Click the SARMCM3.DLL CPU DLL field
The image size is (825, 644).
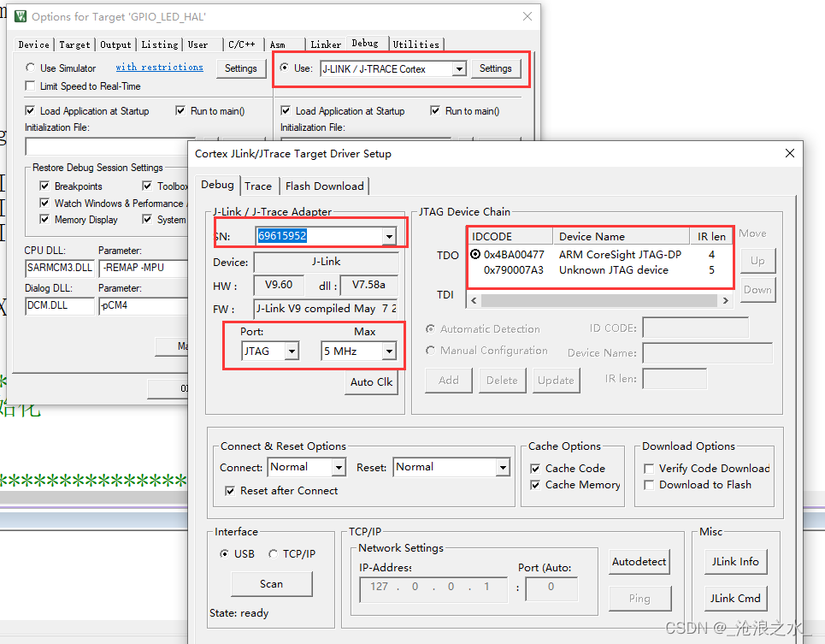[x=60, y=268]
